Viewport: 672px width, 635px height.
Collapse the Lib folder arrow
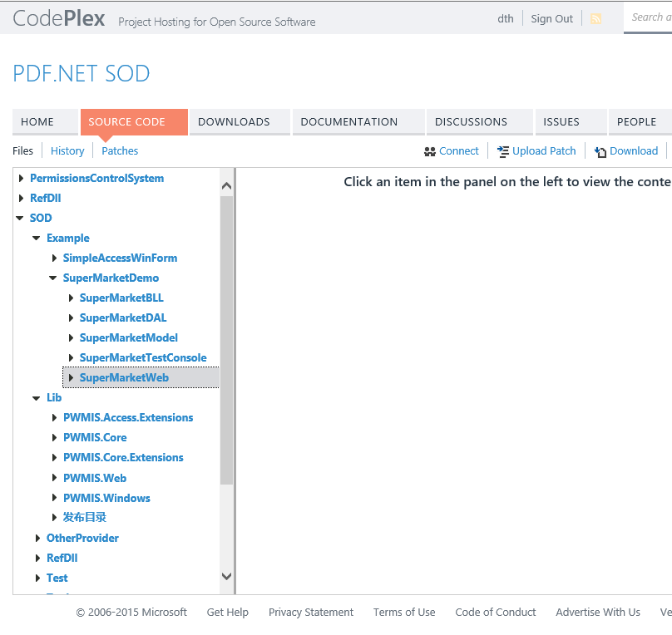[37, 398]
